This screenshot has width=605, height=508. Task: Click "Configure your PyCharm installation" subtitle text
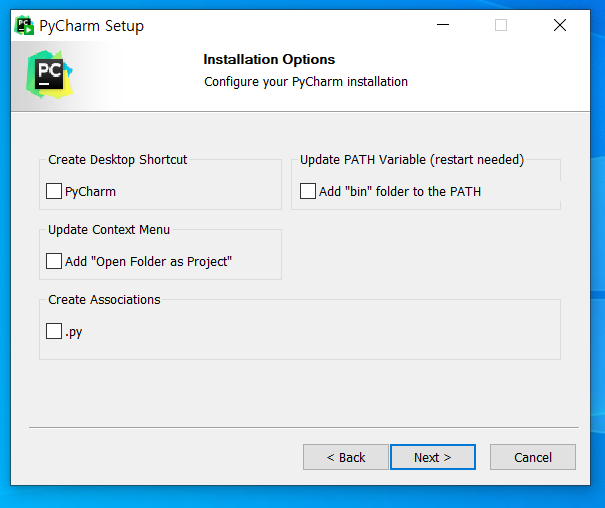point(306,82)
